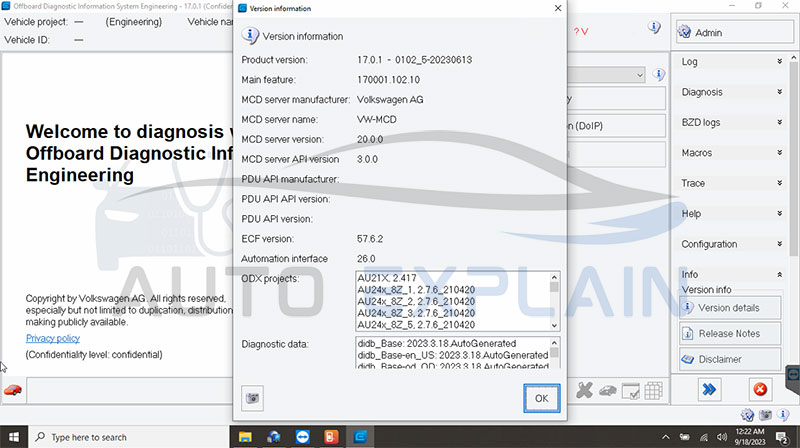The width and height of the screenshot is (800, 448).
Task: Open the Privacy policy link
Action: tap(53, 338)
